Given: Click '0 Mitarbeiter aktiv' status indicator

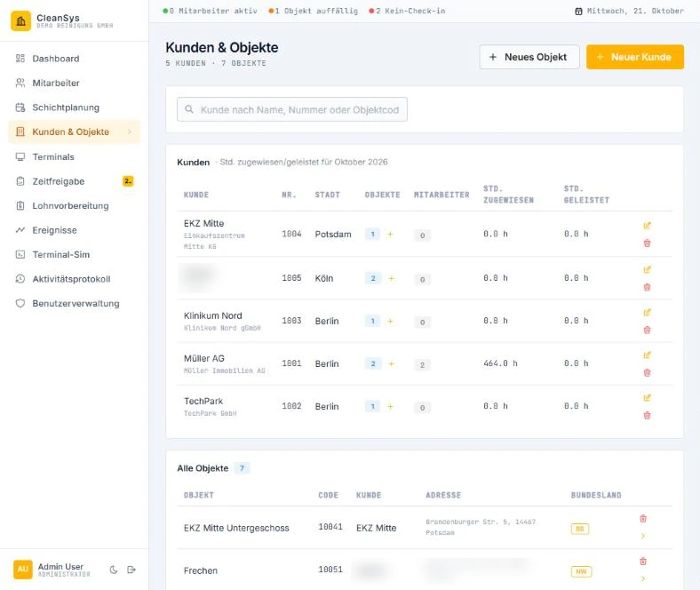Looking at the screenshot, I should pos(211,11).
